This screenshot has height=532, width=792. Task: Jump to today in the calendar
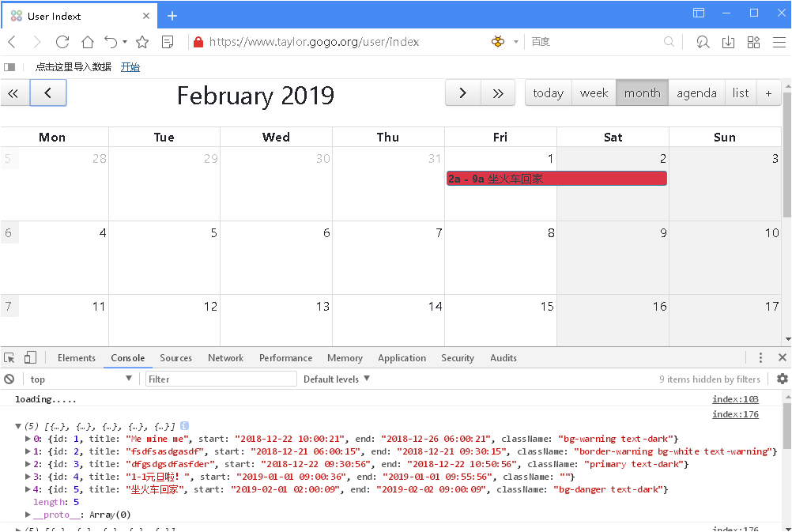pyautogui.click(x=547, y=92)
